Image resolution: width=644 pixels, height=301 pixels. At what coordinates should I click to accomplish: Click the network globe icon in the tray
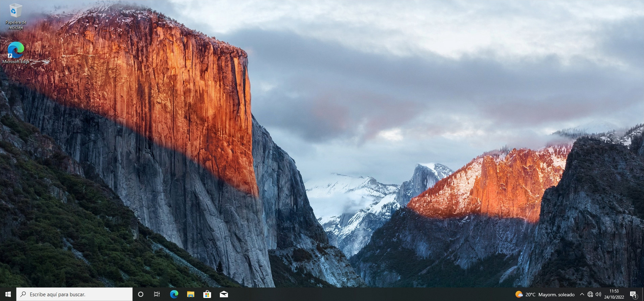590,294
